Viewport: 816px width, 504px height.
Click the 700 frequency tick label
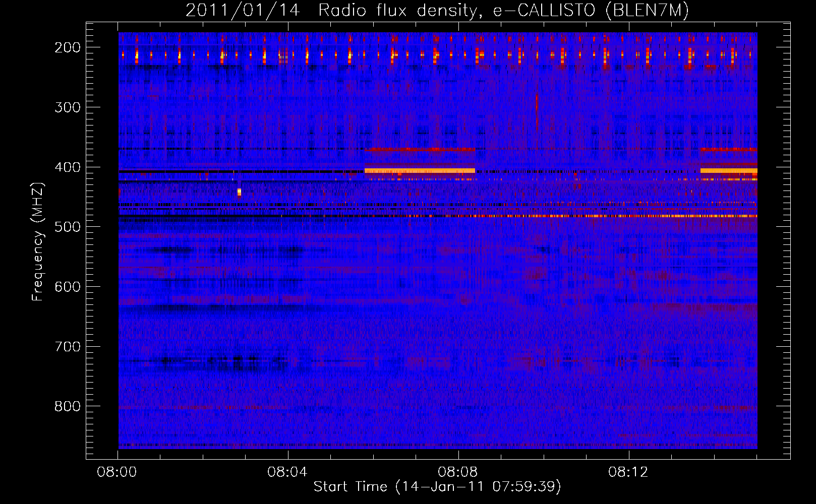click(67, 347)
